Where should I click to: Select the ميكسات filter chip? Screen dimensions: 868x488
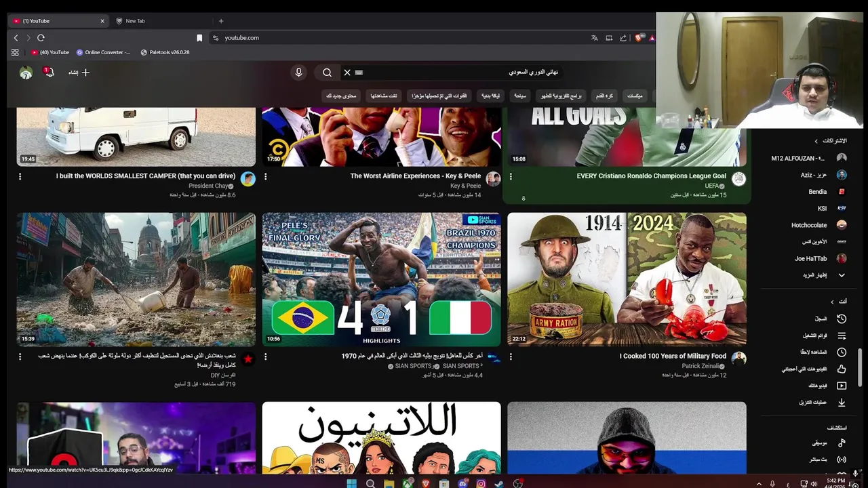click(635, 96)
